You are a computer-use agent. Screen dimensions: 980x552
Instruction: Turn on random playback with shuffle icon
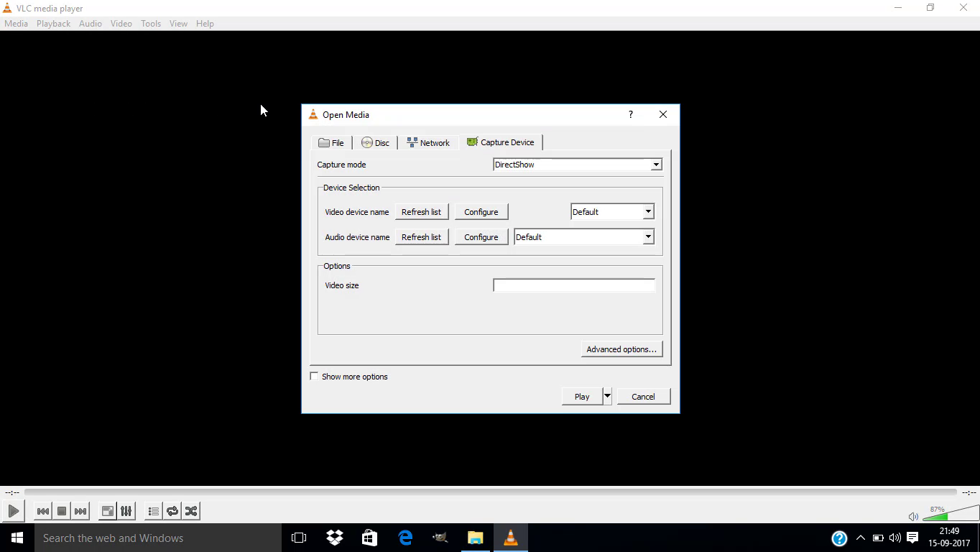(191, 511)
